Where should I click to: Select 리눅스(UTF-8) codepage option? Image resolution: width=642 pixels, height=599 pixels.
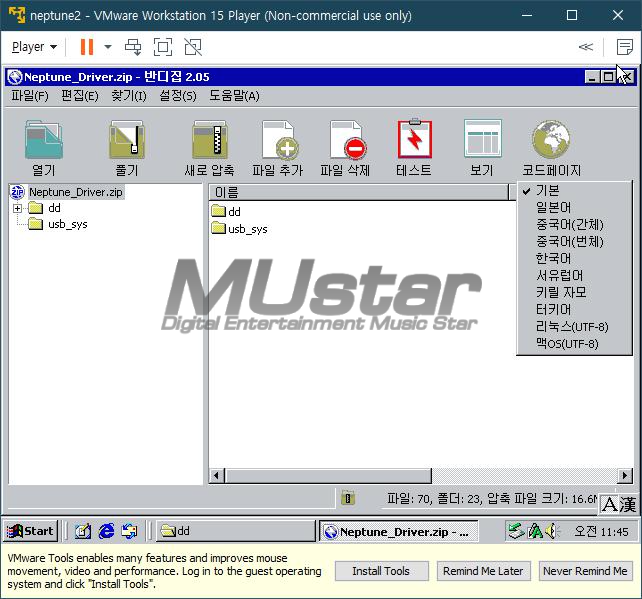coord(574,327)
